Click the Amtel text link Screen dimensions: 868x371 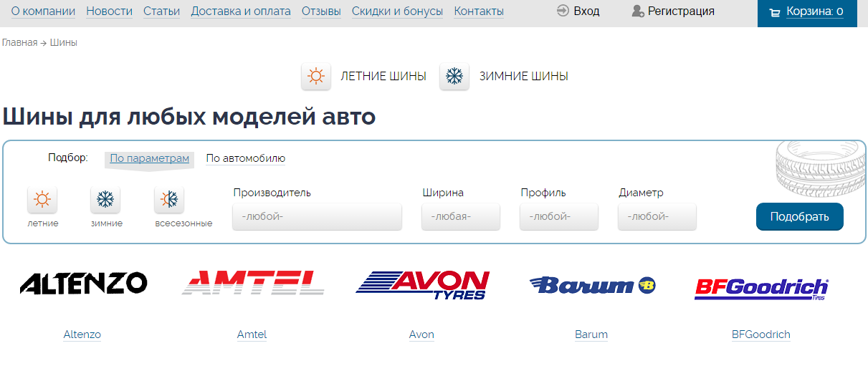[252, 334]
